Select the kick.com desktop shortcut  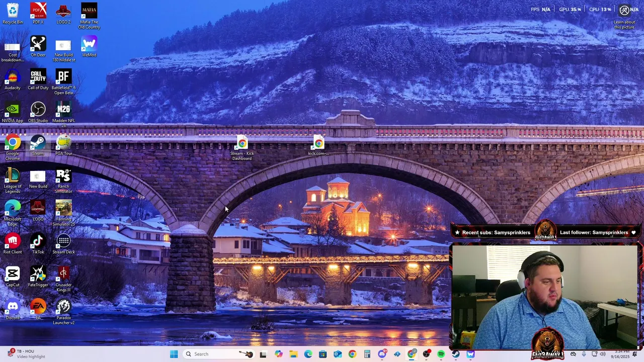(x=318, y=145)
